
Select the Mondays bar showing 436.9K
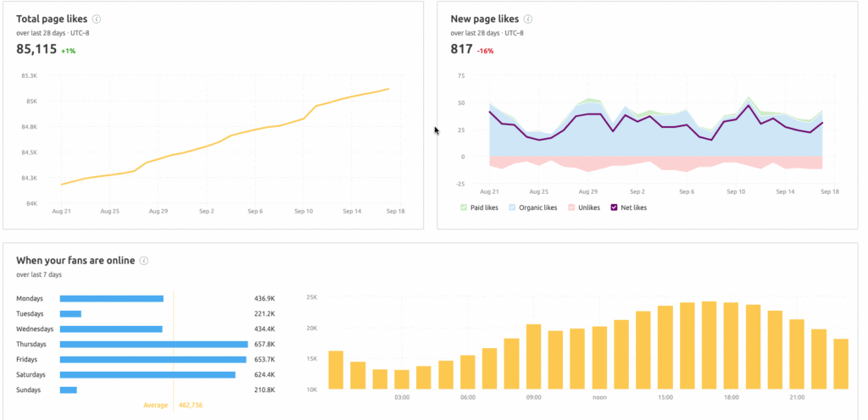click(x=111, y=299)
